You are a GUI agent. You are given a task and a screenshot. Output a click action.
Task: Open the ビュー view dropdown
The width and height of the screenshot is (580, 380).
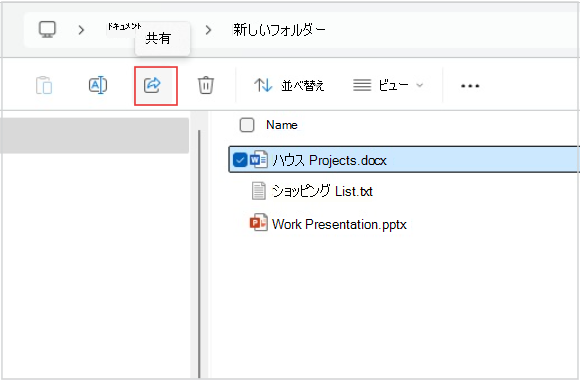point(388,85)
